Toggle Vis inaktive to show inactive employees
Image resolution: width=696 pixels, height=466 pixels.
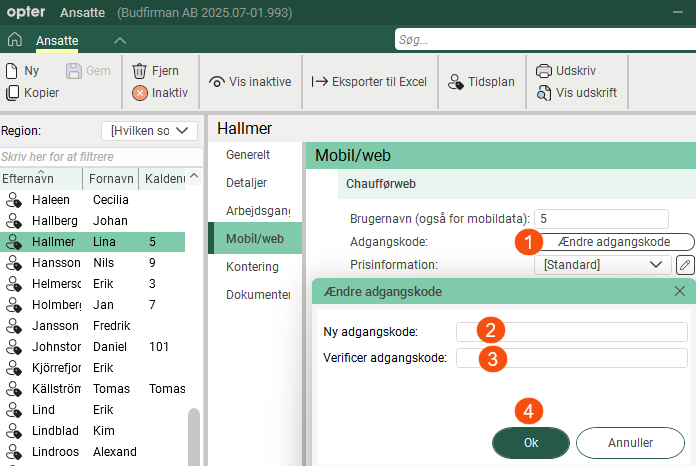pyautogui.click(x=250, y=82)
